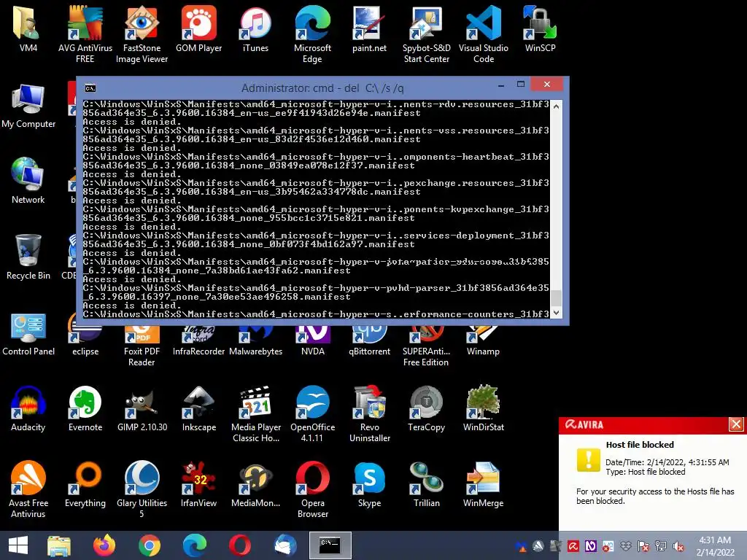Open iTunes desktop shortcut
The height and width of the screenshot is (560, 747).
pos(255,28)
